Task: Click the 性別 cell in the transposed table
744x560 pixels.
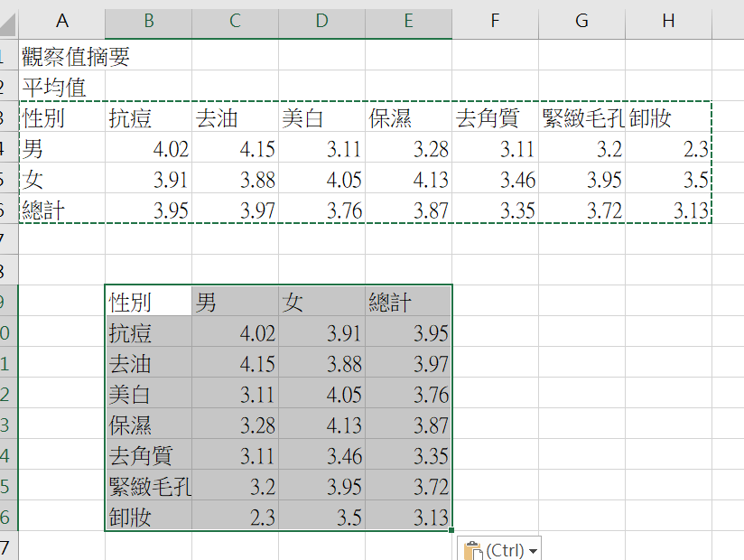Action: click(x=148, y=303)
